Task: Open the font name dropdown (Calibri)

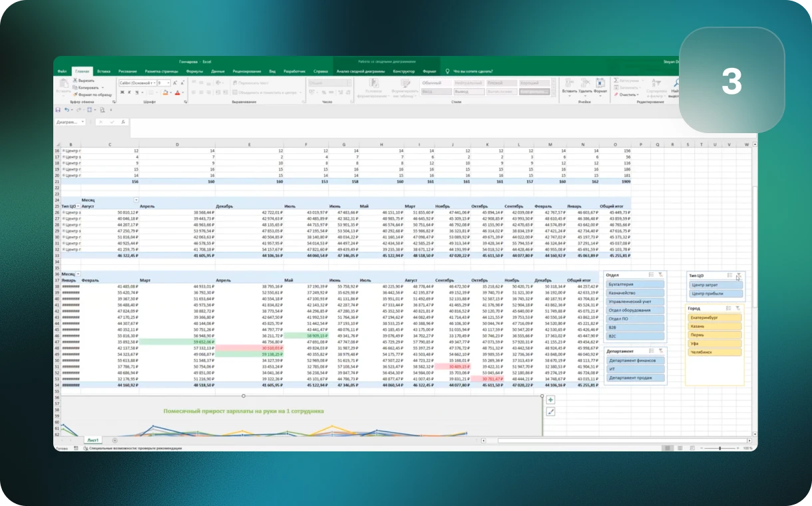Action: [155, 83]
